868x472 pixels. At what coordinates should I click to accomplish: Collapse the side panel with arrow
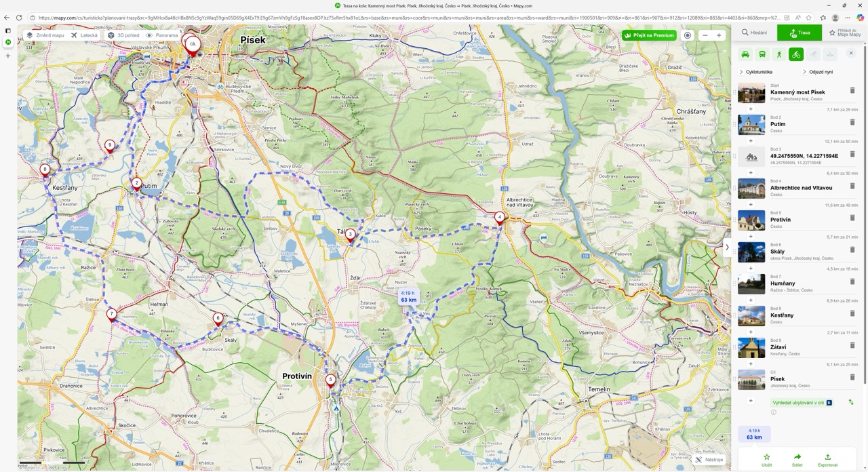click(727, 247)
